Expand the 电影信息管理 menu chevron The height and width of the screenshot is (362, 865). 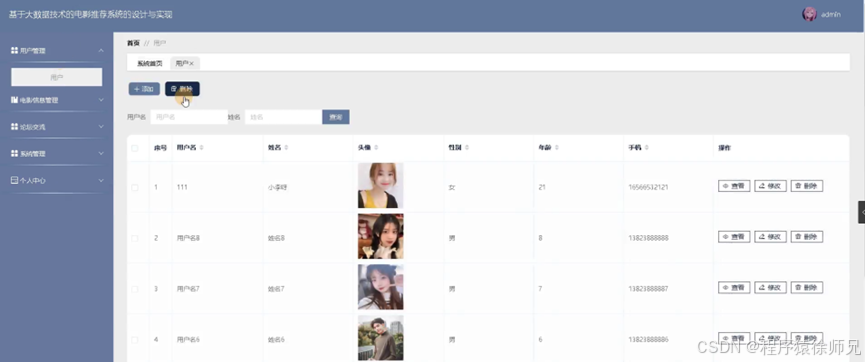pos(101,100)
